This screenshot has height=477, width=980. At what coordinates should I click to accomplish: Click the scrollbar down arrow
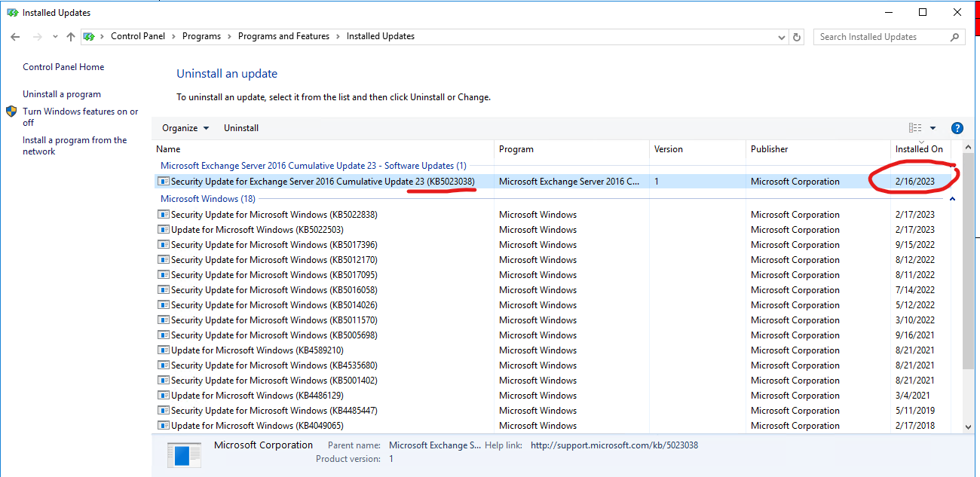click(968, 427)
